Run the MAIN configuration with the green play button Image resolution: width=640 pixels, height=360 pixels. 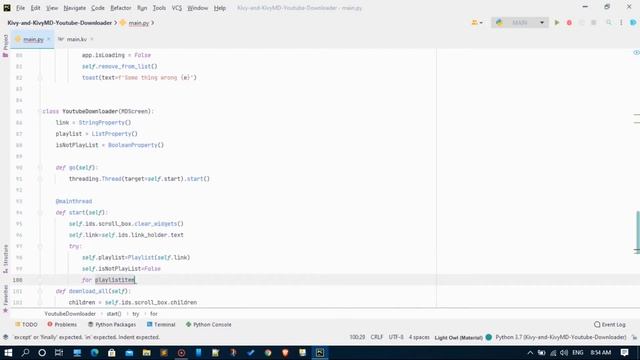[557, 23]
